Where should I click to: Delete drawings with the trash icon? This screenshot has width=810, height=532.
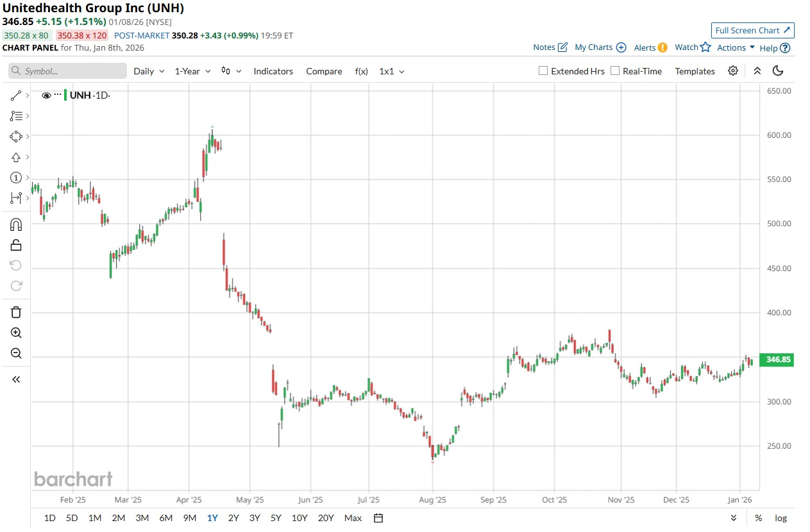tap(16, 312)
